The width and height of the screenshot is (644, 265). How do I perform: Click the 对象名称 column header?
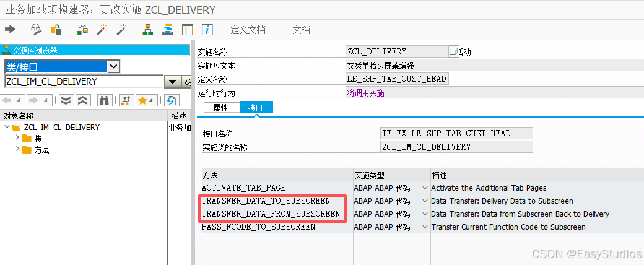pos(84,115)
